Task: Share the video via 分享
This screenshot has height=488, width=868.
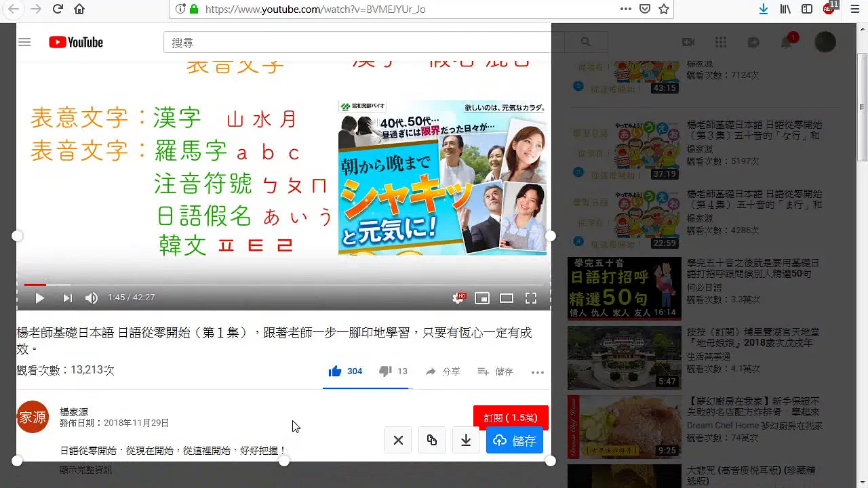Action: click(443, 371)
